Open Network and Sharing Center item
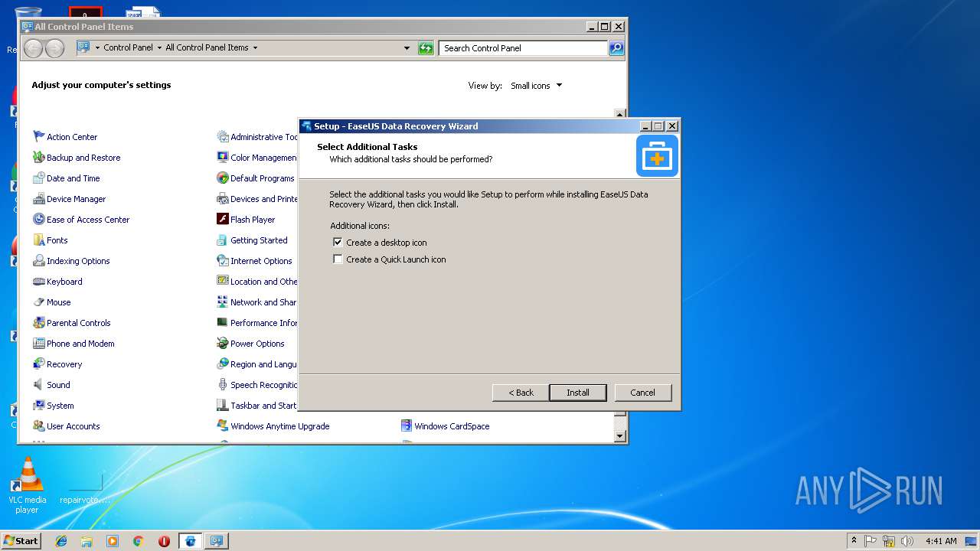Image resolution: width=980 pixels, height=551 pixels. pyautogui.click(x=256, y=302)
